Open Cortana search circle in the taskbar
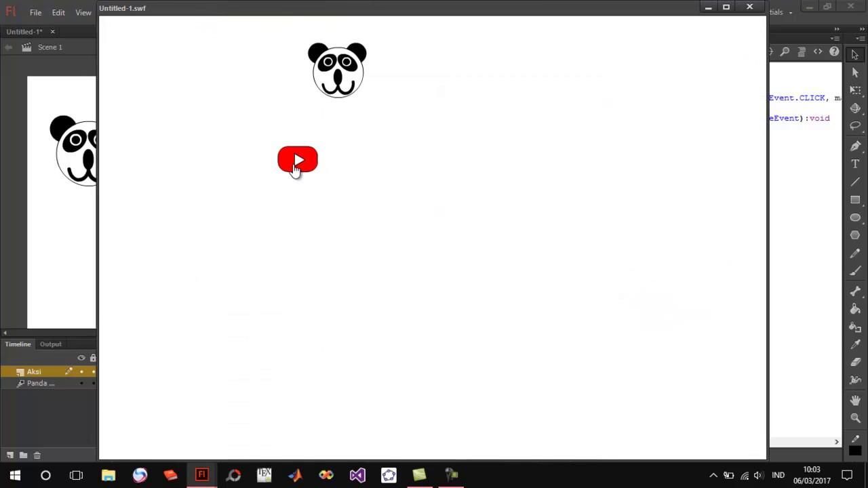Image resolution: width=868 pixels, height=488 pixels. point(45,475)
